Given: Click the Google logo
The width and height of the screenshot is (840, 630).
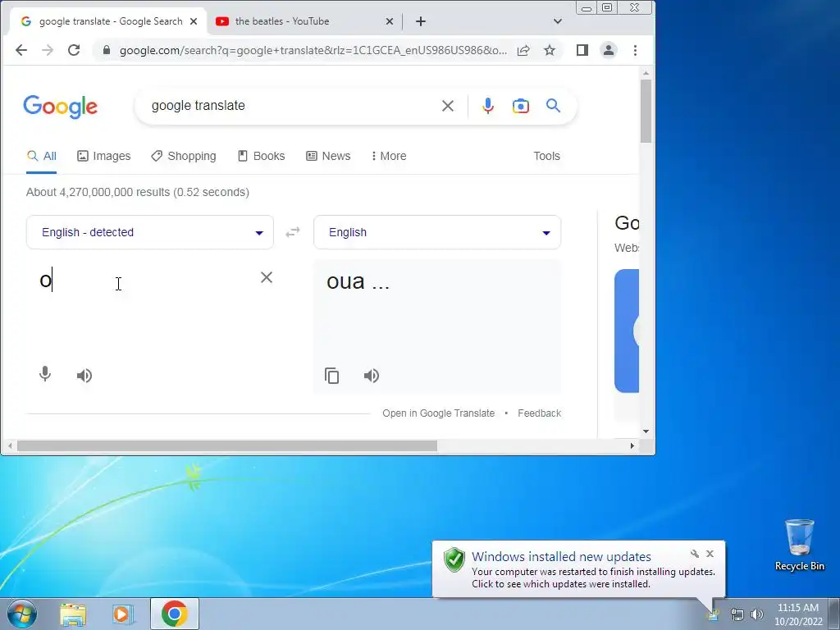Looking at the screenshot, I should 61,107.
